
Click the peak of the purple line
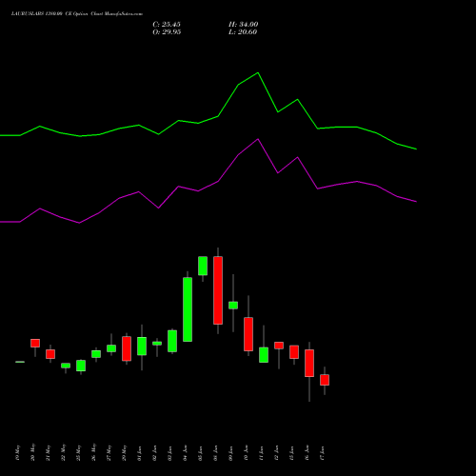258,139
